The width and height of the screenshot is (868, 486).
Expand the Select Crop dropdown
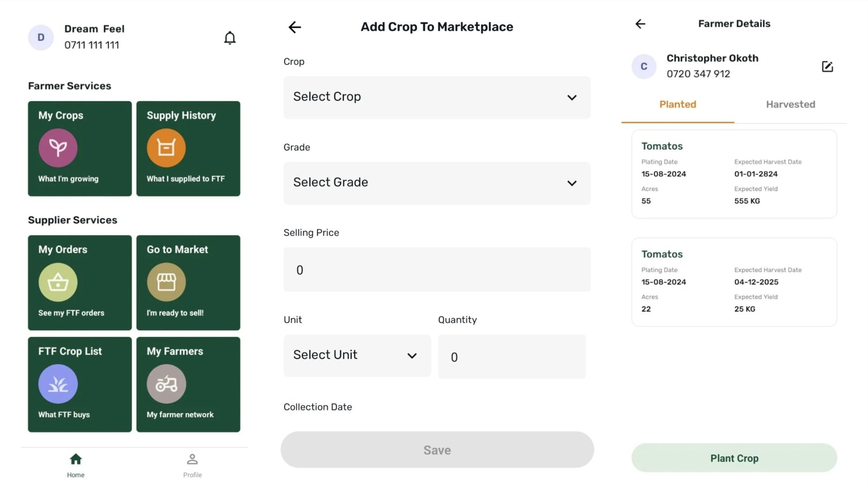click(x=437, y=97)
